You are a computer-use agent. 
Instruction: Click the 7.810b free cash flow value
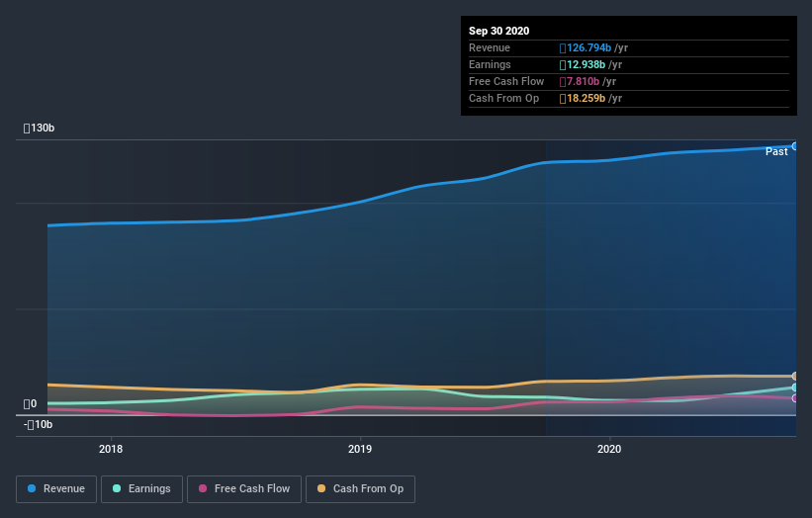click(x=580, y=82)
